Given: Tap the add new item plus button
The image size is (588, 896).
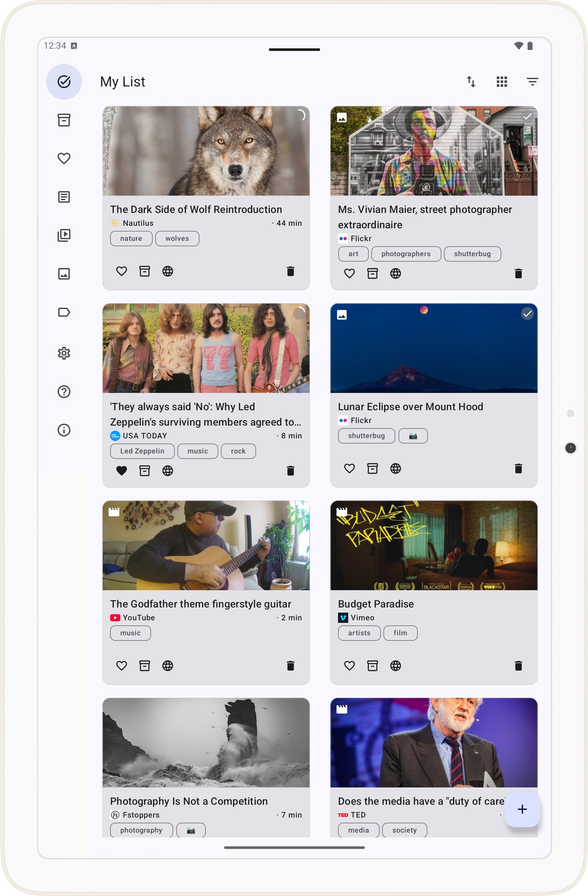Looking at the screenshot, I should point(522,809).
